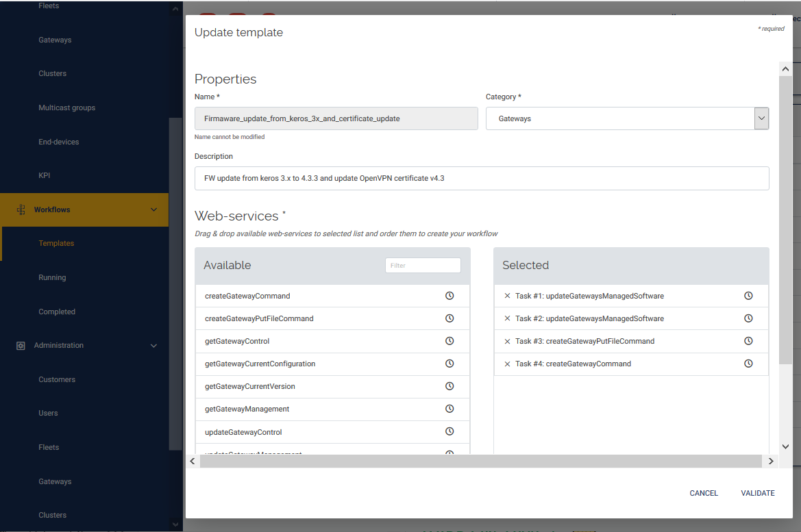Viewport: 801px width, 532px height.
Task: Click the Administration sidebar icon
Action: [x=21, y=346]
